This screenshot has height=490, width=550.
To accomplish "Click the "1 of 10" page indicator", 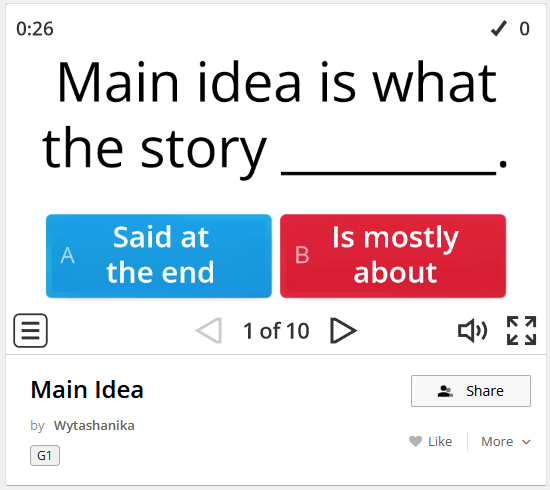I will coord(276,331).
